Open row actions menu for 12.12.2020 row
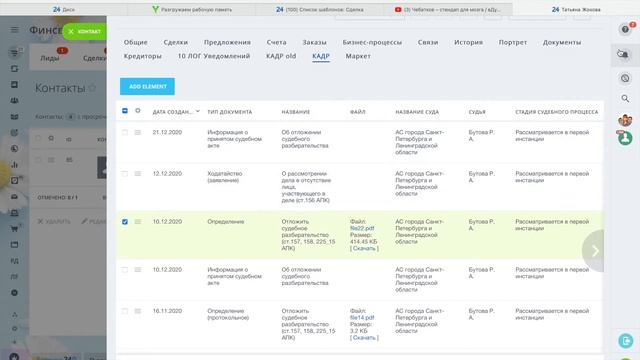The image size is (640, 360). pos(138,174)
